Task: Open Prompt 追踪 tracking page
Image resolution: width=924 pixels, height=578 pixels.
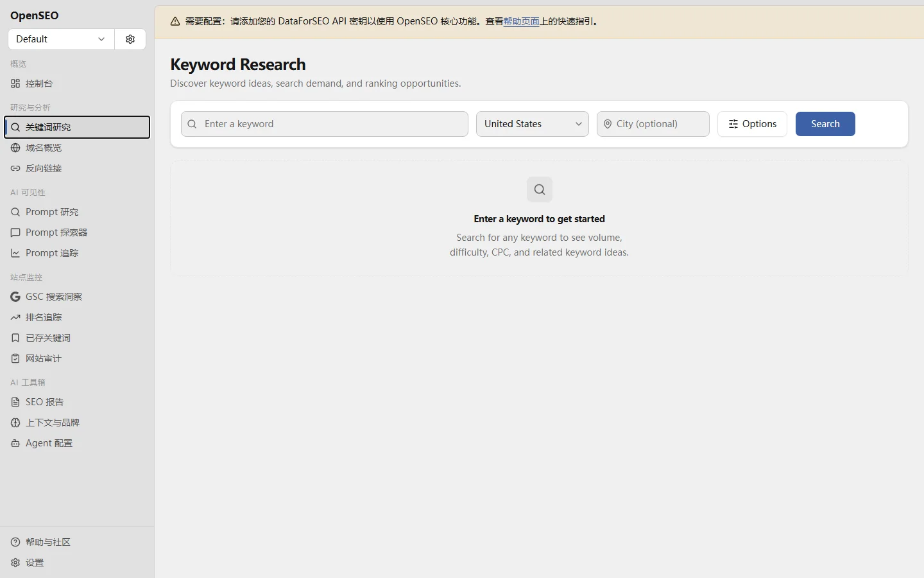Action: point(77,253)
